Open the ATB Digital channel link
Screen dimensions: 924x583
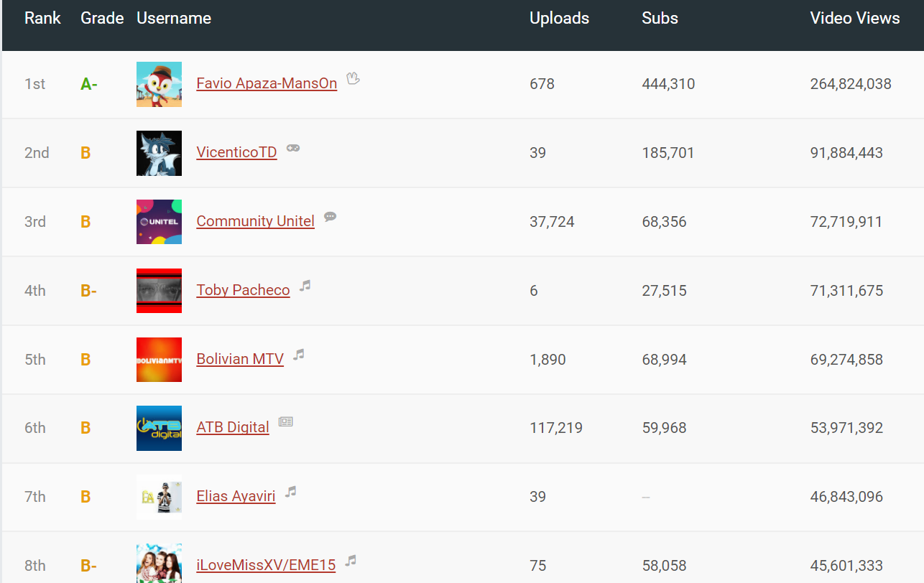233,427
